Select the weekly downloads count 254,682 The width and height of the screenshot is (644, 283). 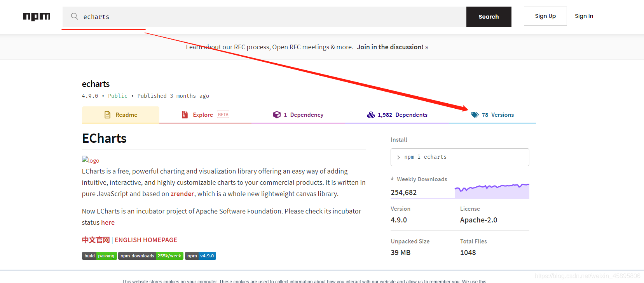[x=403, y=193]
